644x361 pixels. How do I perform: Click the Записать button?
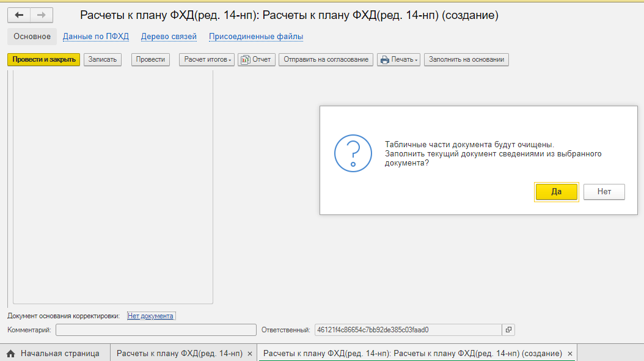point(103,59)
